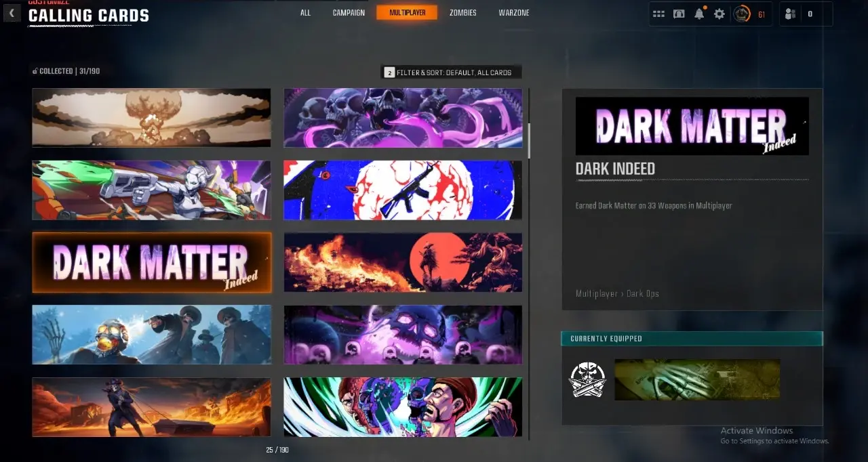Screen dimensions: 868x462
Task: Select the colorful split-face zombie card
Action: [403, 407]
